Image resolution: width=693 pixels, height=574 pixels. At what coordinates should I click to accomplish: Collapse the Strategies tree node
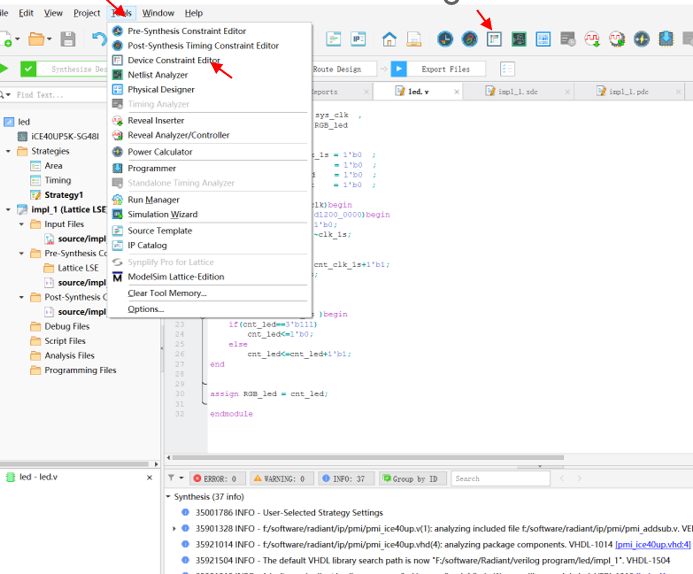click(8, 151)
